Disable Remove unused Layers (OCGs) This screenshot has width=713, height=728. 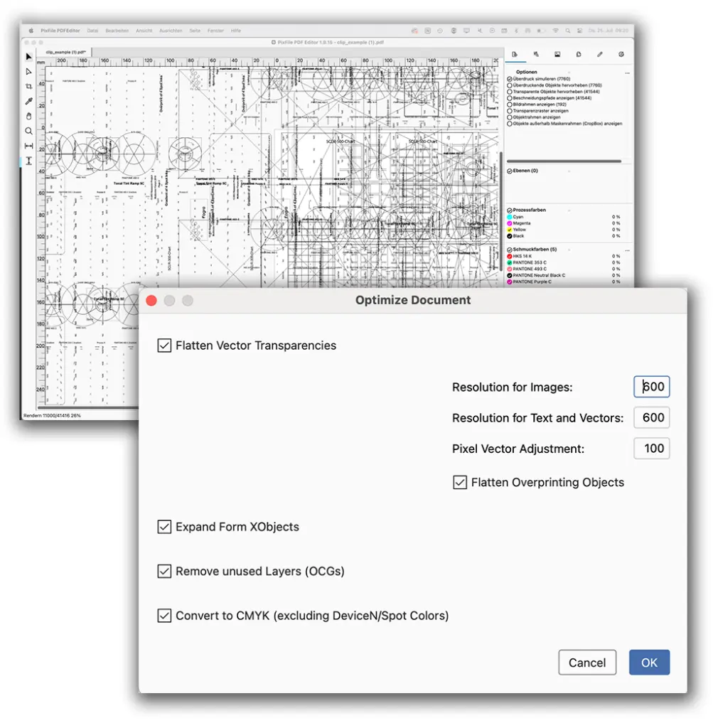coord(164,571)
